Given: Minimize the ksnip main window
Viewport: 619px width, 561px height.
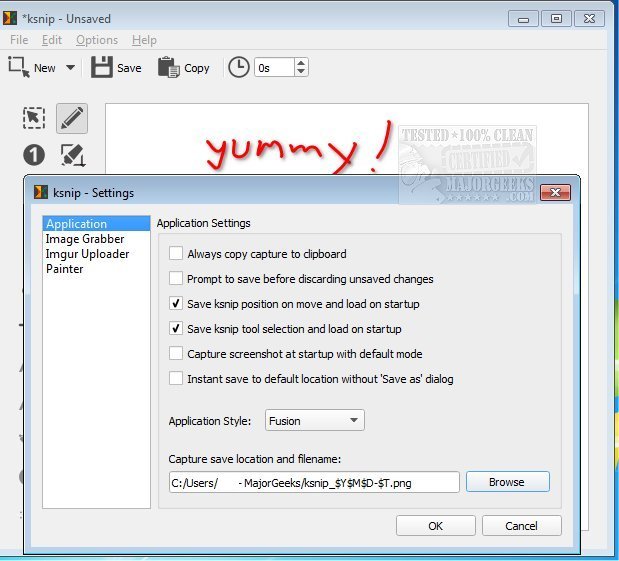Looking at the screenshot, I should click(x=523, y=19).
